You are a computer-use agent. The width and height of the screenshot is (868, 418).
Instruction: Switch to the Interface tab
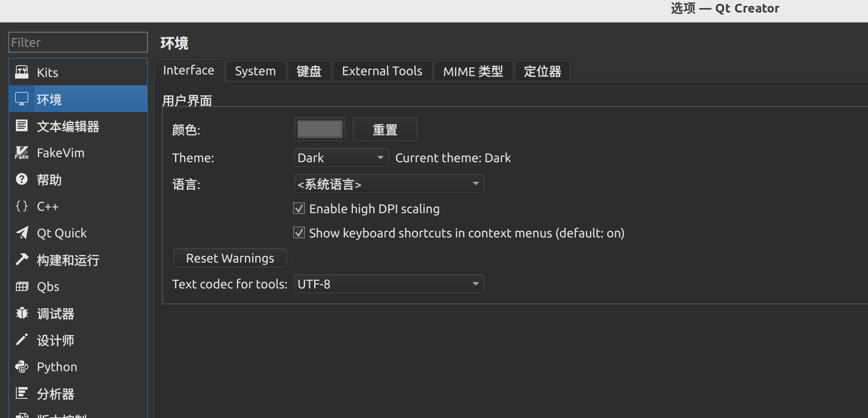[189, 70]
